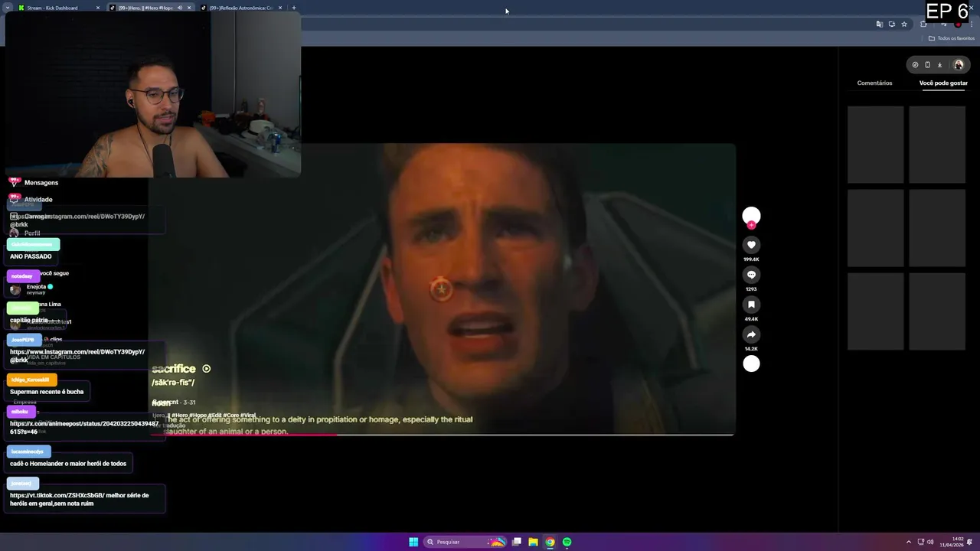
Task: Open the spinning music disc below share
Action: pos(751,364)
